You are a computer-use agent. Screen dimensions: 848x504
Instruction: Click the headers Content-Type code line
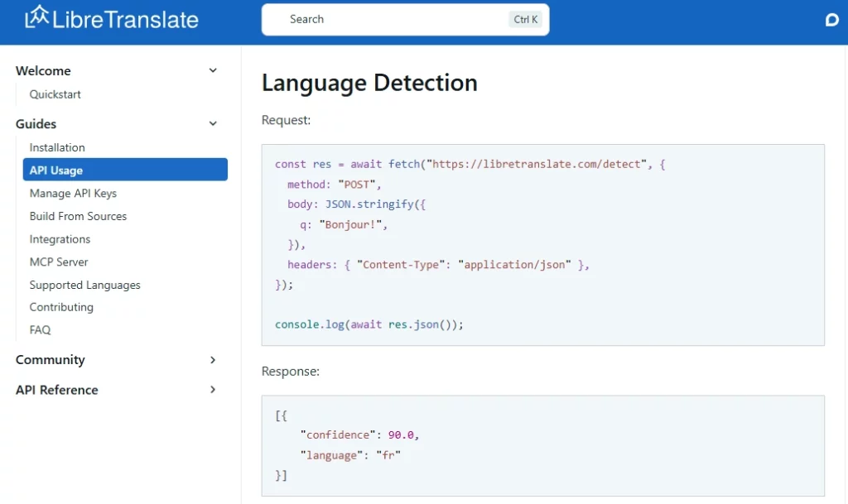(438, 265)
